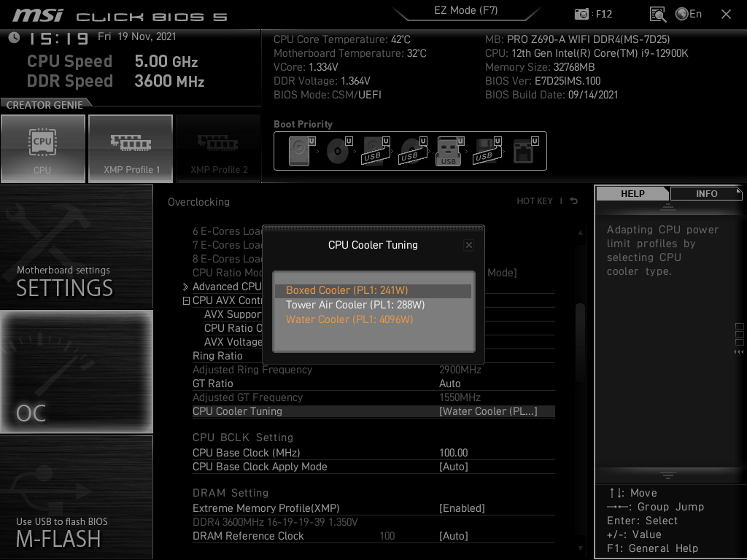Edit GT Ratio Auto value
747x560 pixels.
(449, 384)
